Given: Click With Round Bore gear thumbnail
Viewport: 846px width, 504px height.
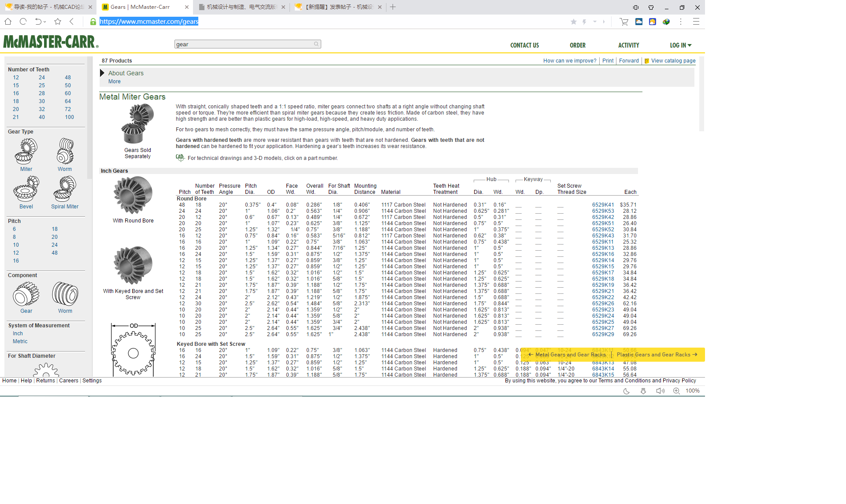Looking at the screenshot, I should tap(133, 196).
